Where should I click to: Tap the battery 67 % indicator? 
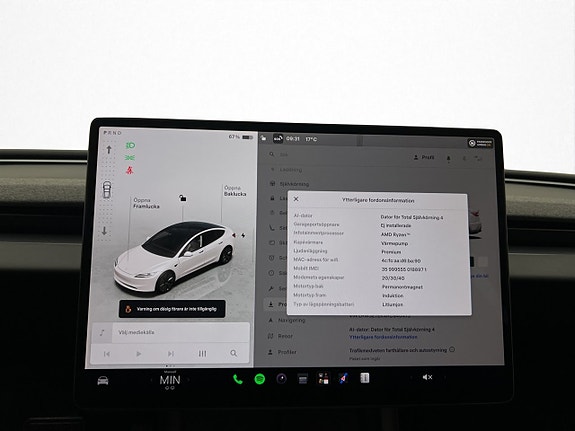pos(241,137)
